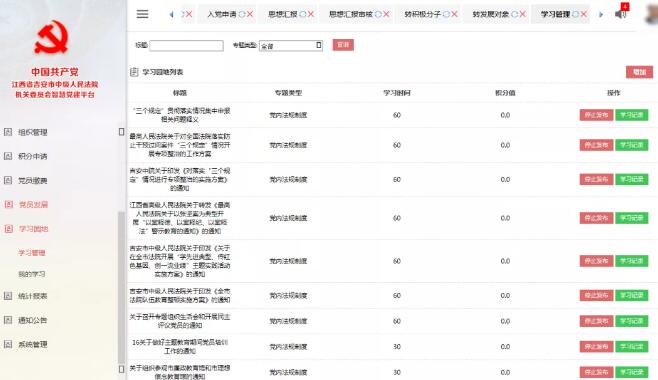Switch to the 思想汇报 tab

(283, 14)
